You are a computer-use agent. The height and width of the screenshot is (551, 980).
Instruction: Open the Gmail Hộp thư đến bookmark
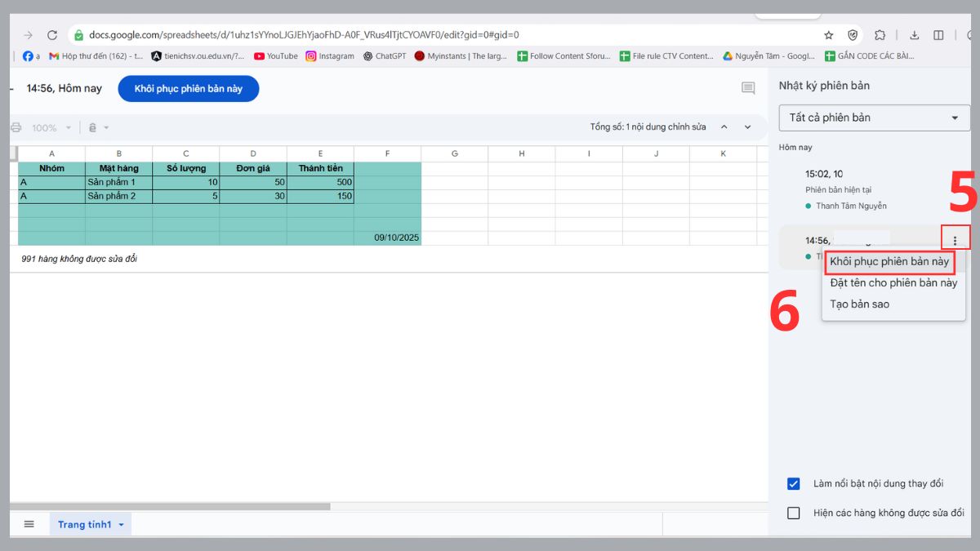96,56
